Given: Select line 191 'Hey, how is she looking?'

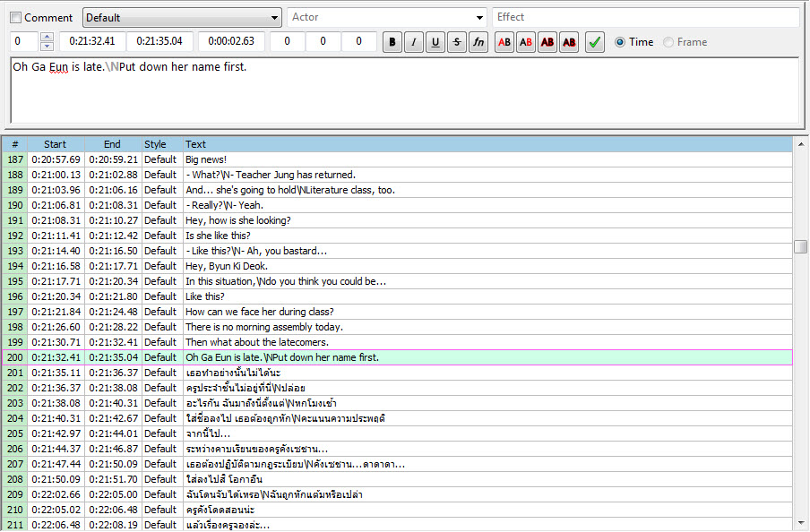Looking at the screenshot, I should tap(397, 220).
